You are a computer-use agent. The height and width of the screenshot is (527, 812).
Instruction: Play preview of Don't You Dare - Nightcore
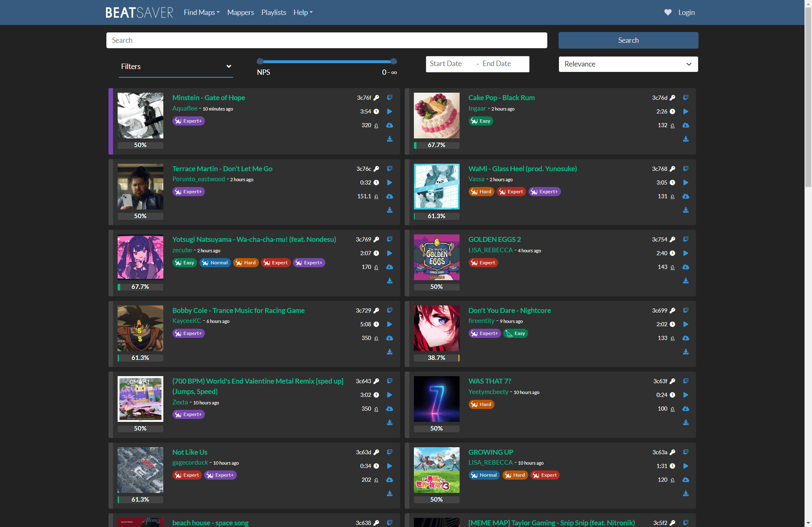pos(686,324)
